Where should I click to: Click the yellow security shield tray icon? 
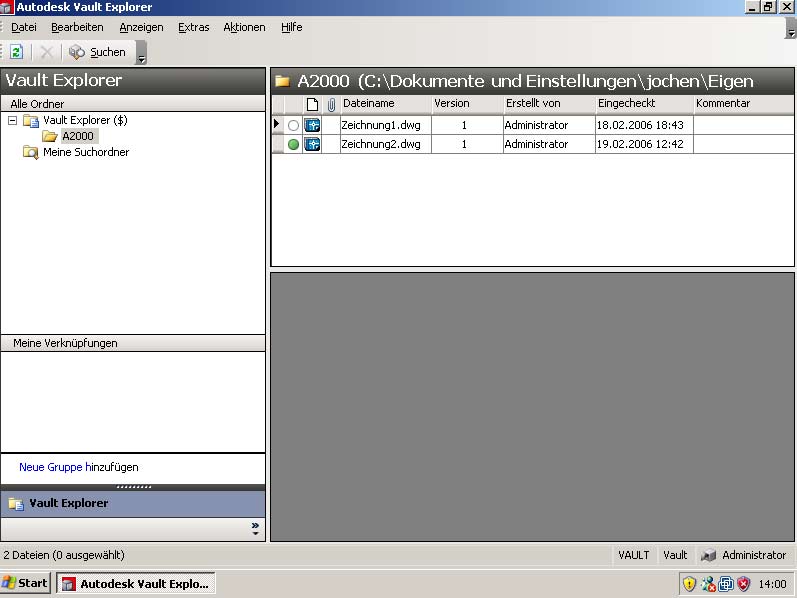tap(689, 584)
